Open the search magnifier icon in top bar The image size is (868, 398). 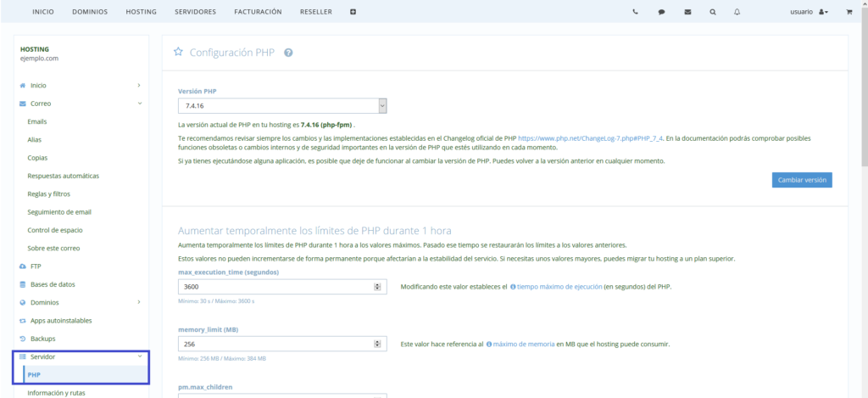pyautogui.click(x=712, y=12)
